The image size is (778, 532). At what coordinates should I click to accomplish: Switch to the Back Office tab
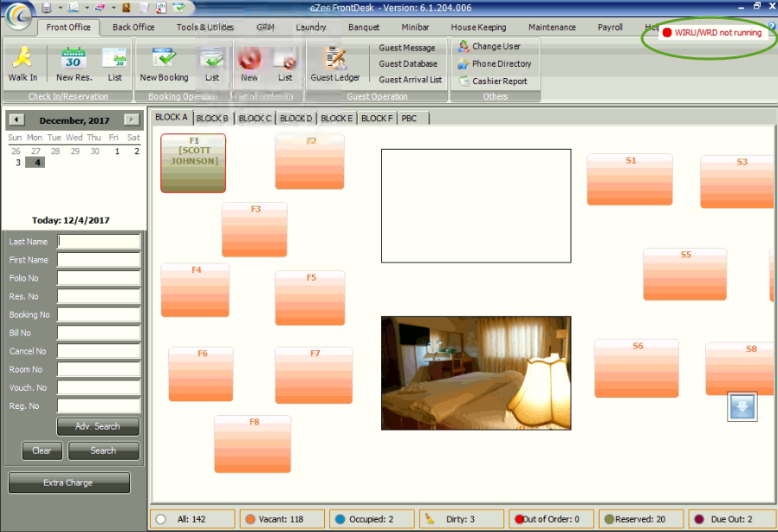[x=133, y=28]
